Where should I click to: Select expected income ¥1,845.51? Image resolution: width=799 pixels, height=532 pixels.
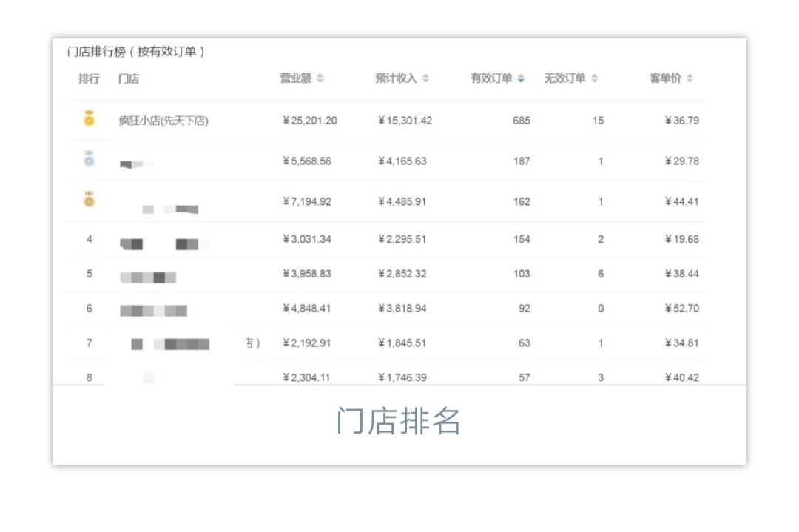[402, 343]
